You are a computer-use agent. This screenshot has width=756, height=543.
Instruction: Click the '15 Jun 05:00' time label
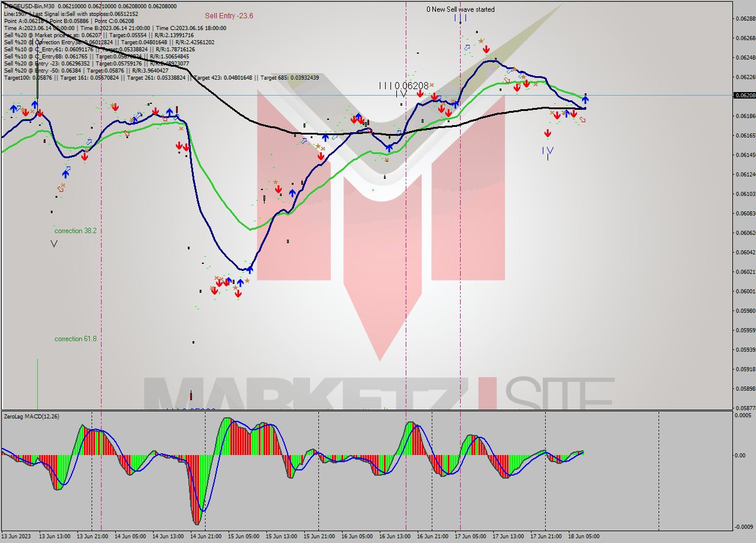tap(243, 537)
